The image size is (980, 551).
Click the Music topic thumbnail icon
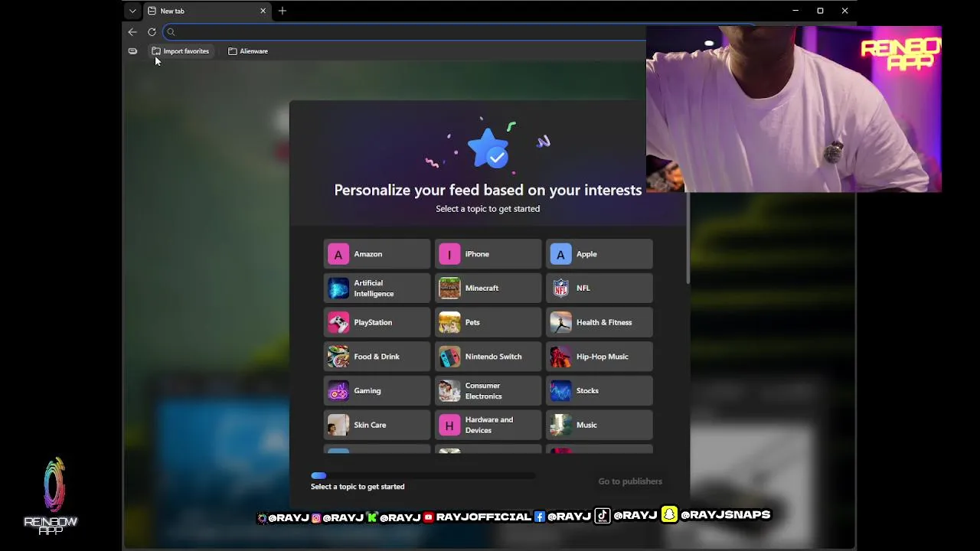(x=560, y=425)
